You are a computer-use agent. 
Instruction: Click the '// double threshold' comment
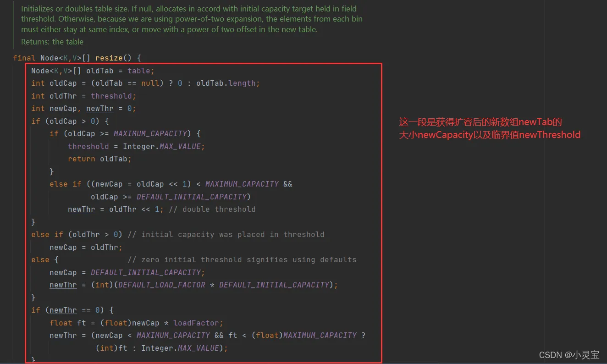212,209
